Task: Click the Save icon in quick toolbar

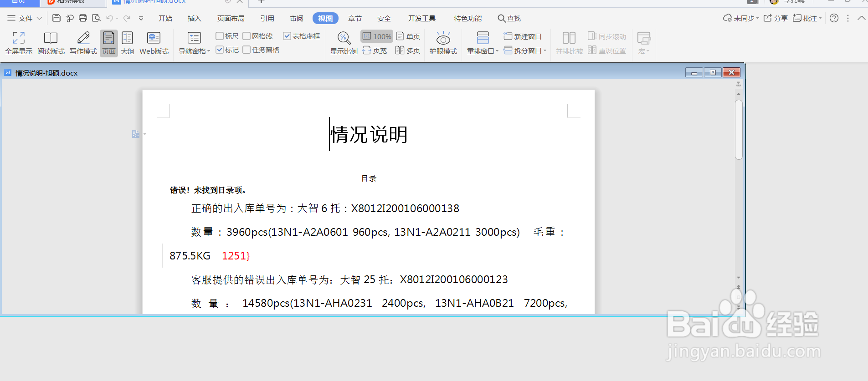Action: point(56,18)
